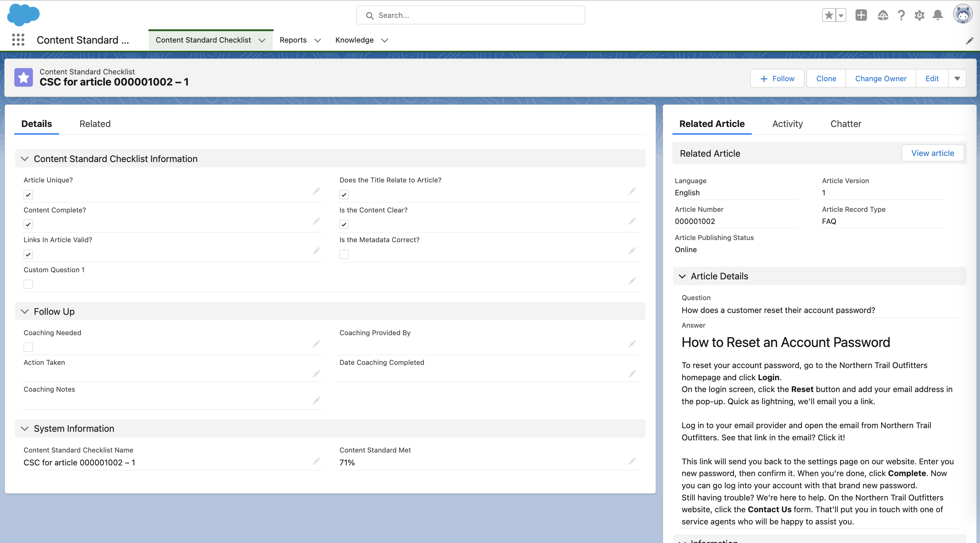Viewport: 980px width, 543px height.
Task: Check the Is the Metadata Correct checkbox
Action: [x=344, y=254]
